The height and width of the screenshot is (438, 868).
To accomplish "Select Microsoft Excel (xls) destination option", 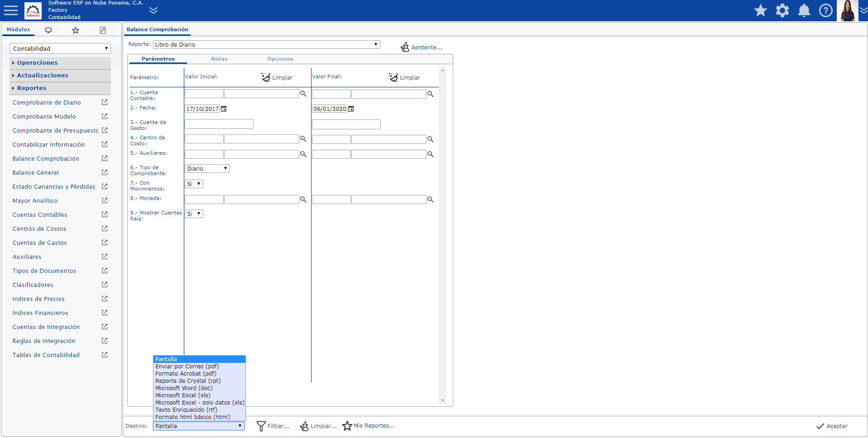I will coord(182,395).
